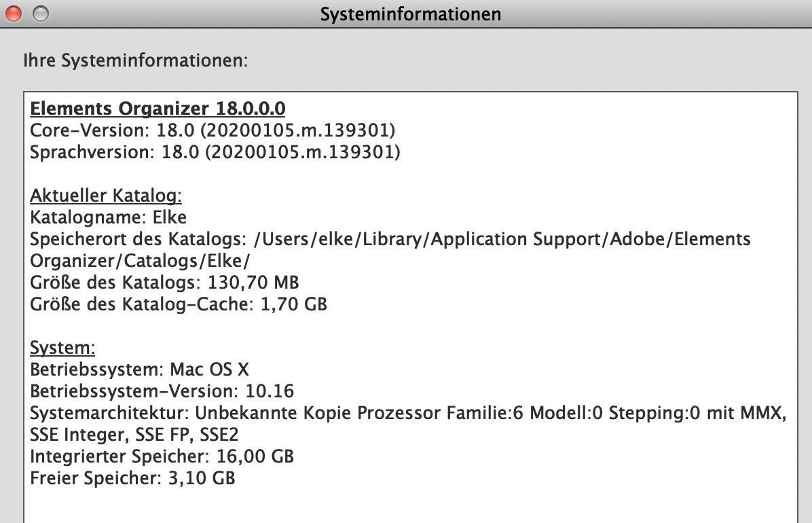Select the System heading
This screenshot has width=812, height=523.
point(62,347)
